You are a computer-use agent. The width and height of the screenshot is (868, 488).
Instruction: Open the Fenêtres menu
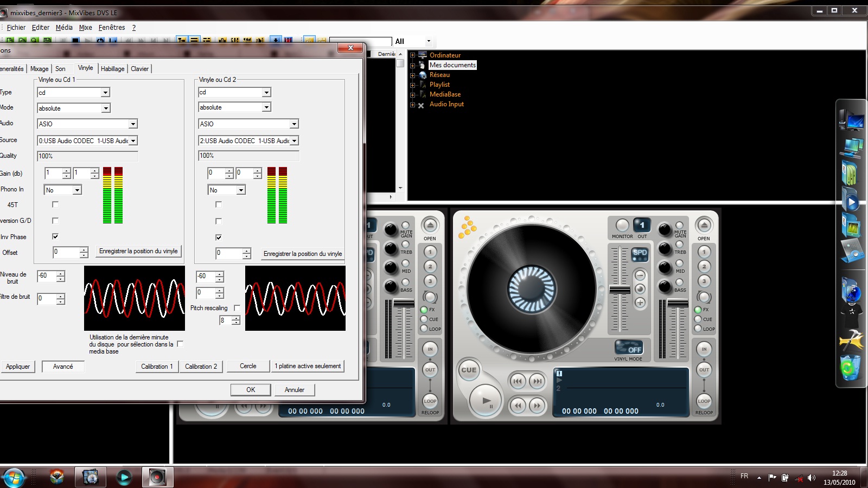coord(112,28)
